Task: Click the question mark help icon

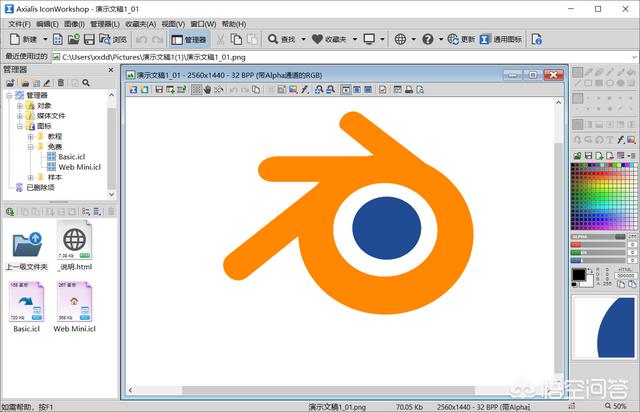Action: [x=428, y=39]
